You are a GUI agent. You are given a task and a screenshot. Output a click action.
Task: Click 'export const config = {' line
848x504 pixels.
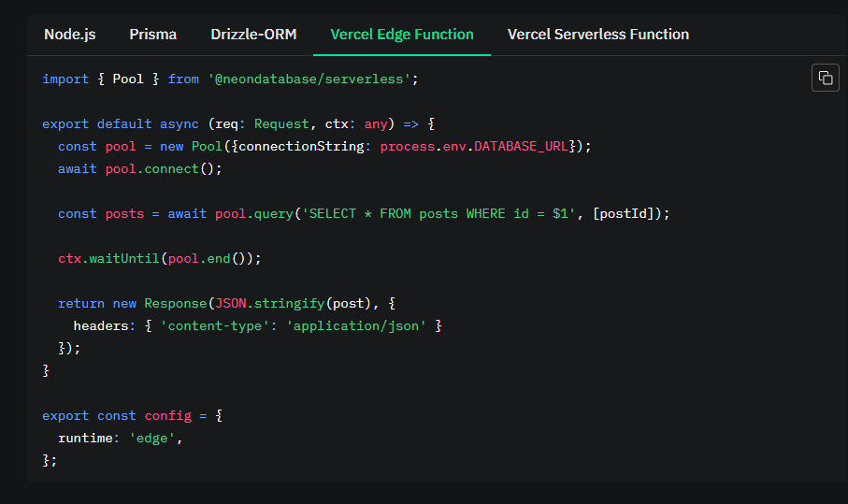[133, 416]
